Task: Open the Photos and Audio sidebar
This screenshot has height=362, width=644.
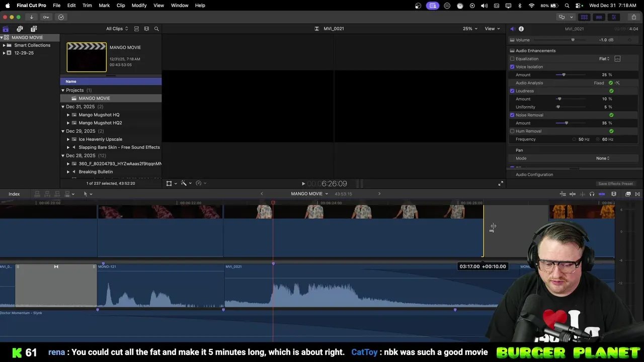Action: [x=20, y=29]
